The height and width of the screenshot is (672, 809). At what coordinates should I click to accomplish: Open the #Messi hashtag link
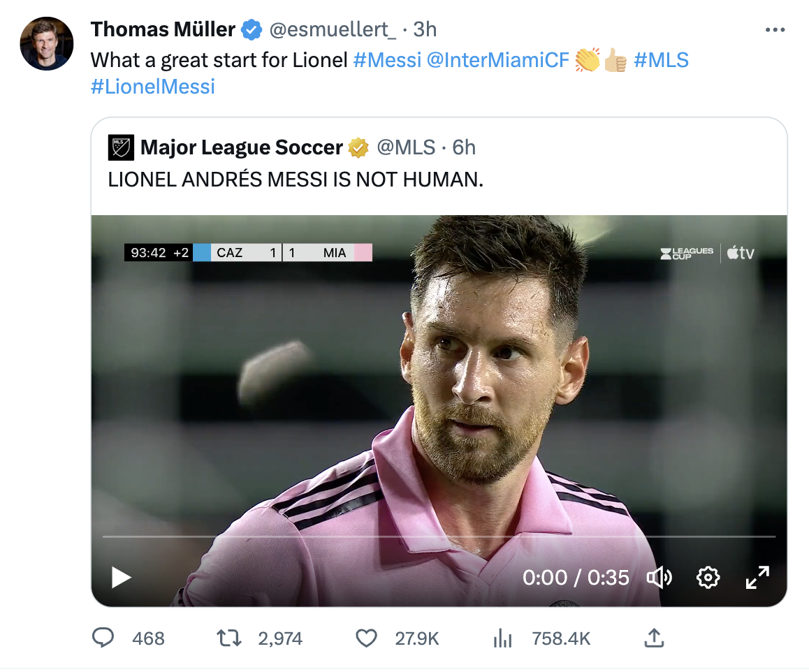[x=387, y=60]
